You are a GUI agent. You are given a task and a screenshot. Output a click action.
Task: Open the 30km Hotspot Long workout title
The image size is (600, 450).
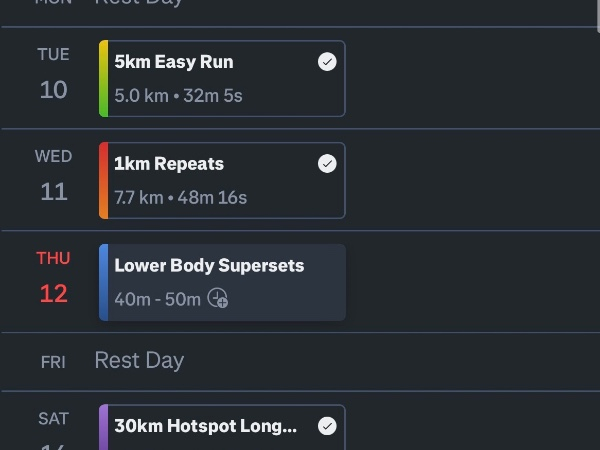pos(205,426)
